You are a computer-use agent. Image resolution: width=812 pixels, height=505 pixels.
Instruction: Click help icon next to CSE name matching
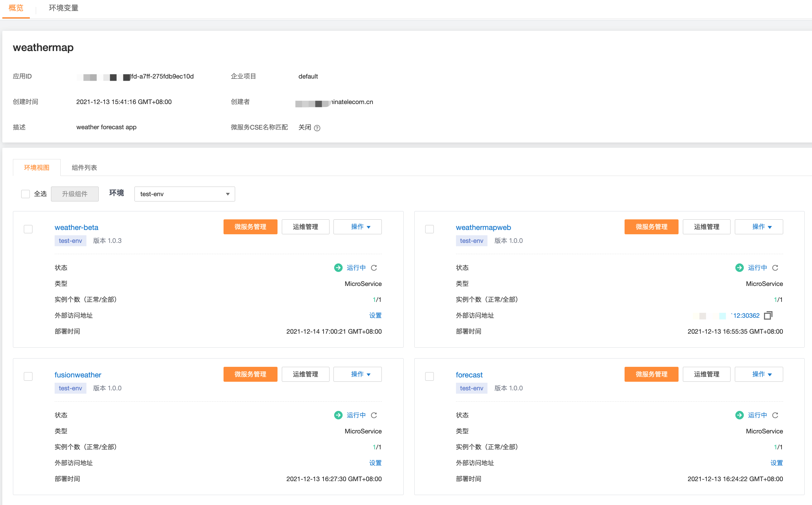pyautogui.click(x=317, y=128)
